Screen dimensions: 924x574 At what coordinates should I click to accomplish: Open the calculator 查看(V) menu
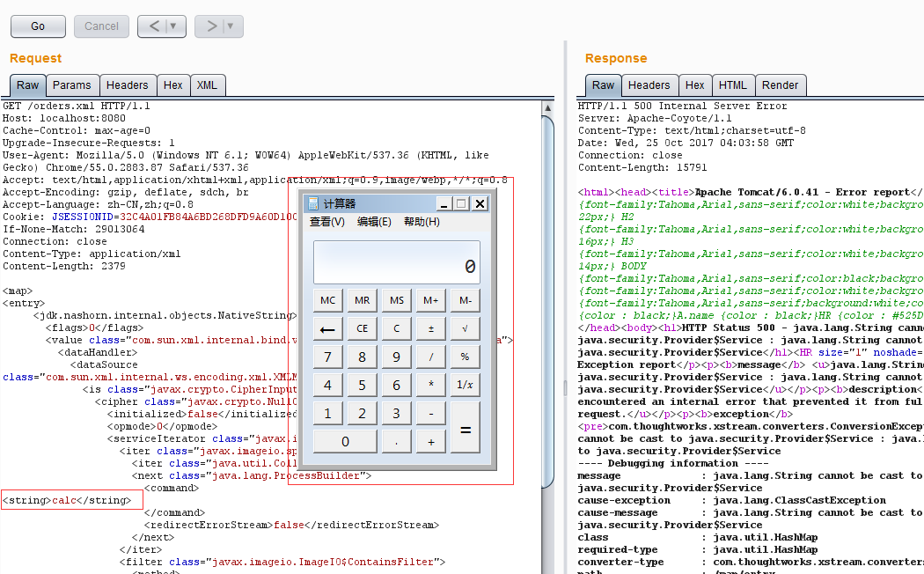[x=327, y=222]
